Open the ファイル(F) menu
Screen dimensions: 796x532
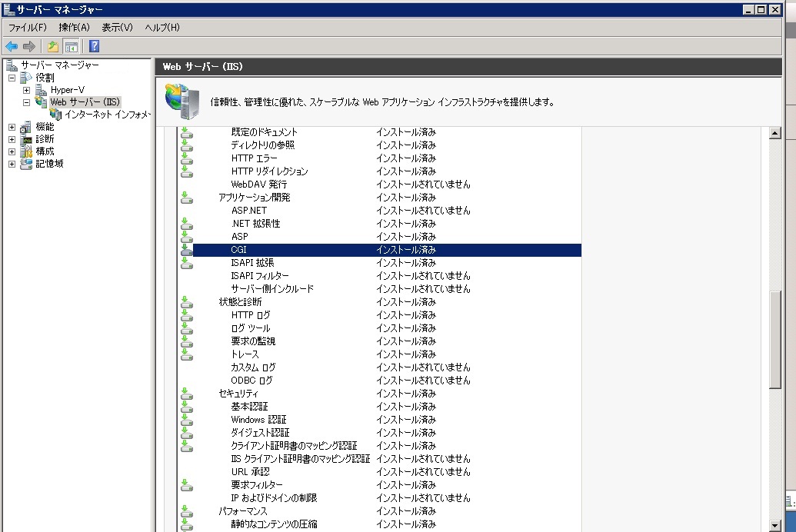click(x=28, y=28)
